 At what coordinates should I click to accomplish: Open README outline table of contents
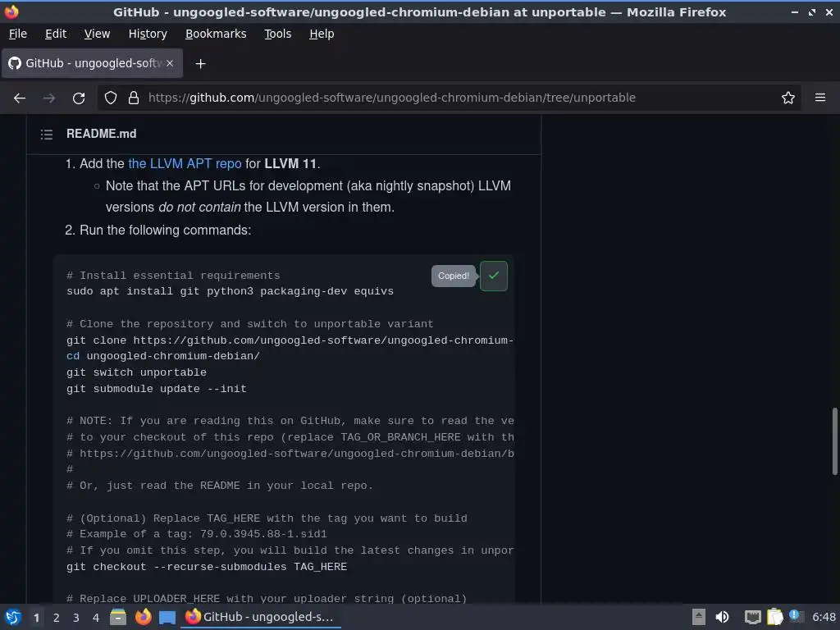pos(47,135)
